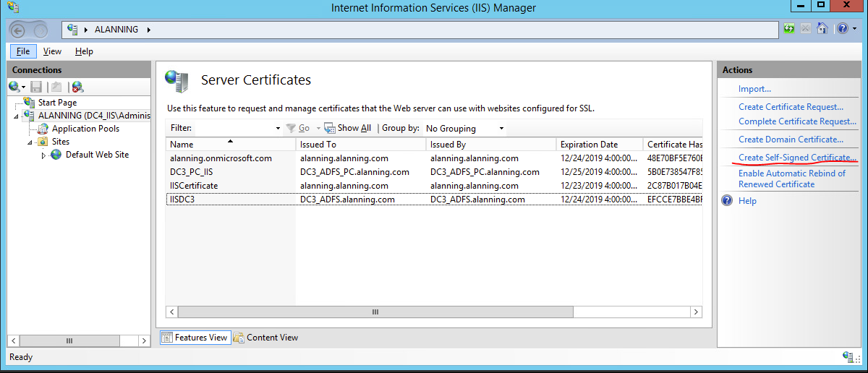Click the Go filter funnel icon

coord(291,128)
